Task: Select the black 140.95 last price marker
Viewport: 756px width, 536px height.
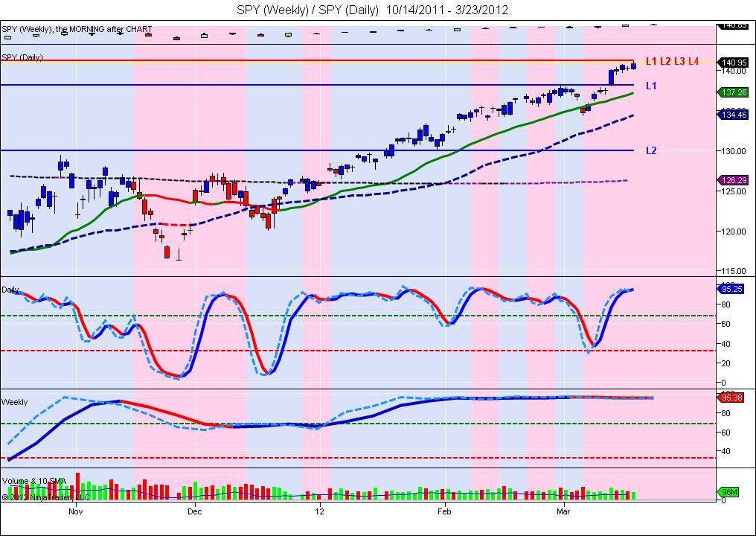Action: [733, 63]
